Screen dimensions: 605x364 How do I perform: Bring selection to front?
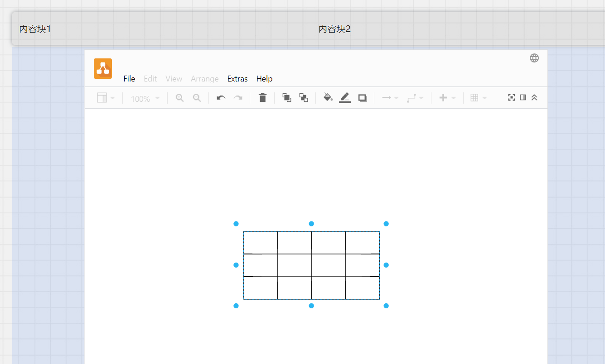pos(287,97)
